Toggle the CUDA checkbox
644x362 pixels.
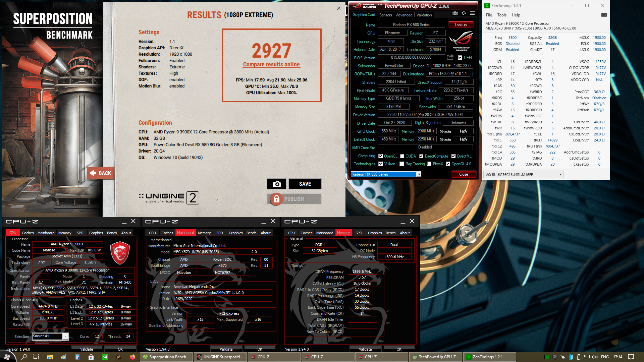[402, 156]
